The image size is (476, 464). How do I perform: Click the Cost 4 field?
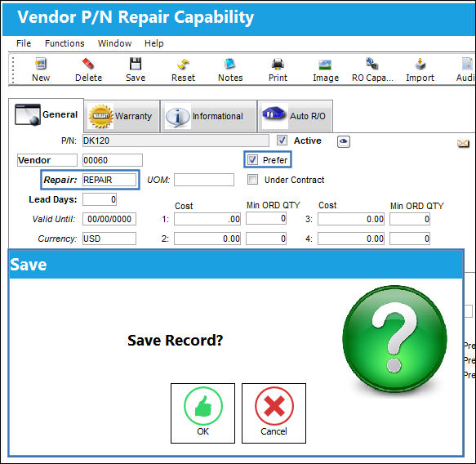point(351,239)
